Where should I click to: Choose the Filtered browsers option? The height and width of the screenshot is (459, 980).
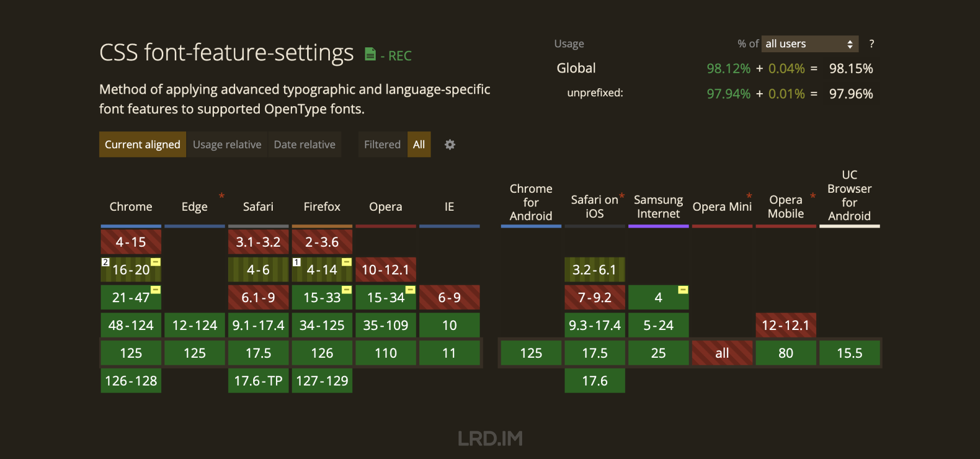pos(382,144)
